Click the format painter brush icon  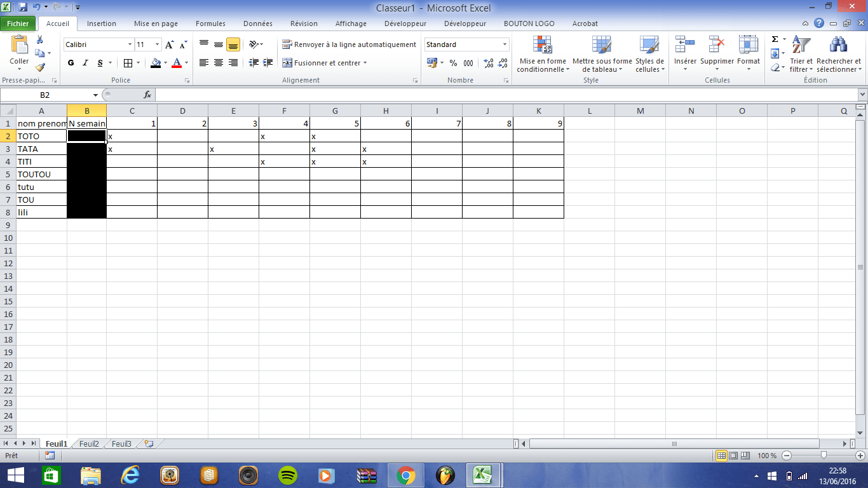point(40,67)
